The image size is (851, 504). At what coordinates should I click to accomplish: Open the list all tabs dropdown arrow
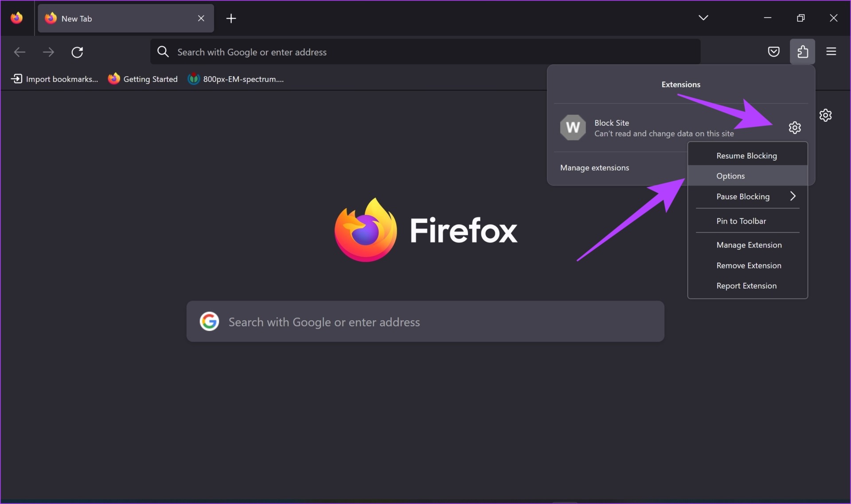pyautogui.click(x=703, y=18)
